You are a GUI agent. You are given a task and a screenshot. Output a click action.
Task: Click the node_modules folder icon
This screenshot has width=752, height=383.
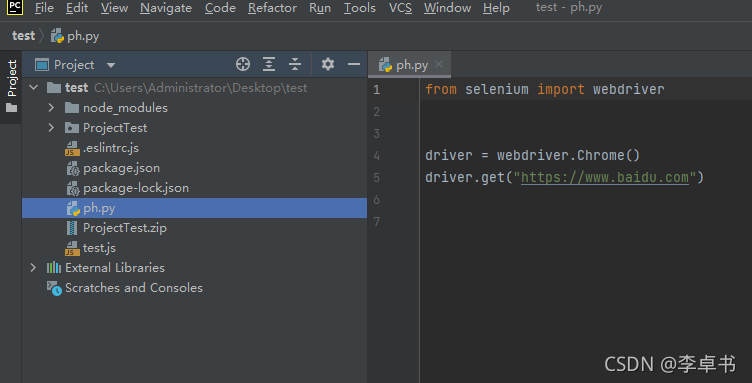72,108
